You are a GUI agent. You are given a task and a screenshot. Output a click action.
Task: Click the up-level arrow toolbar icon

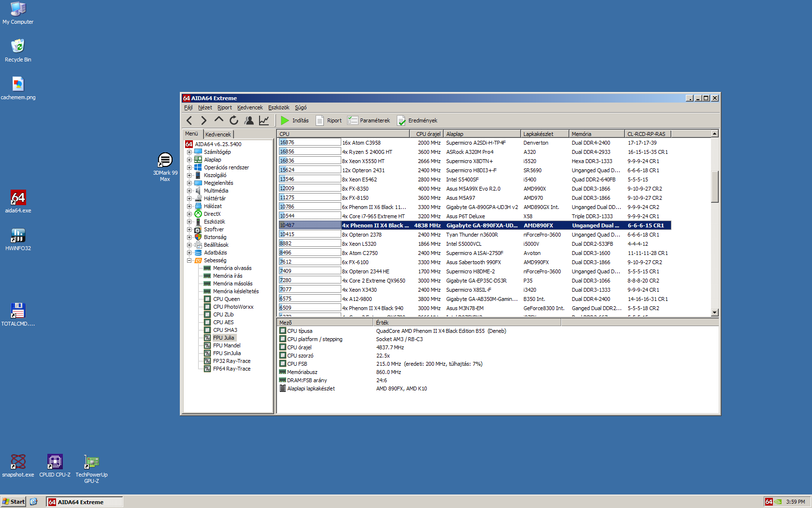click(x=219, y=120)
